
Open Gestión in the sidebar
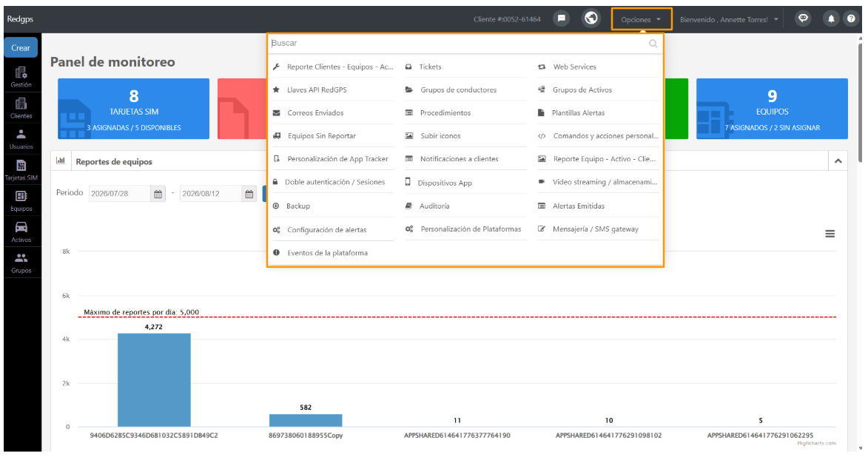[x=21, y=77]
